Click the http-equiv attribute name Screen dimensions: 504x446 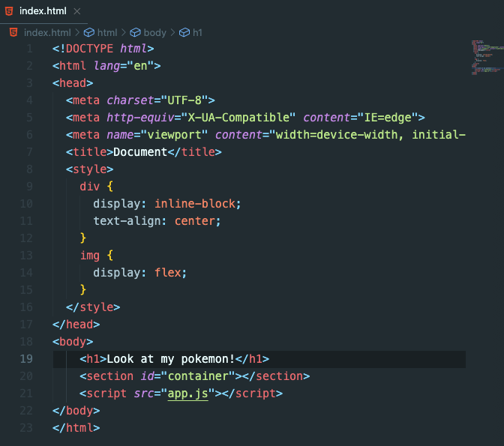click(x=140, y=118)
